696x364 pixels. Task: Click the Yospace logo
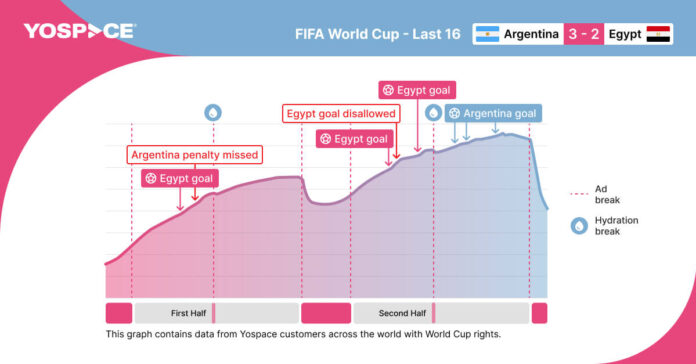point(80,31)
